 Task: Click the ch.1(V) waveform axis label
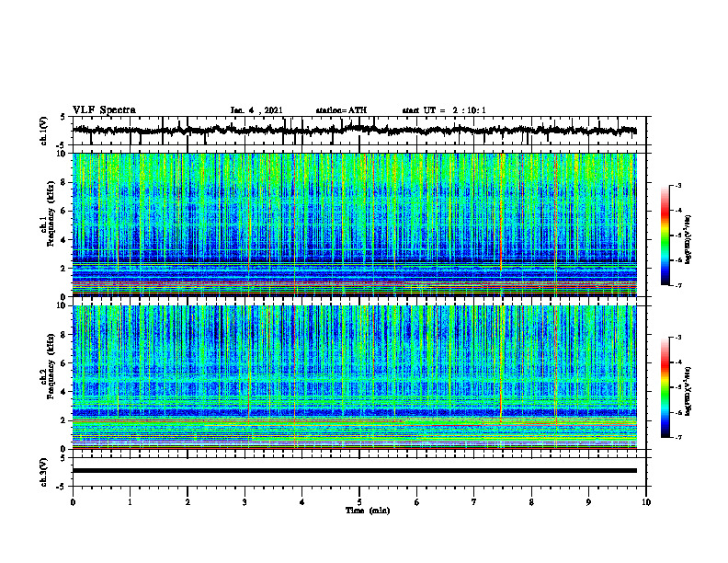pyautogui.click(x=44, y=131)
